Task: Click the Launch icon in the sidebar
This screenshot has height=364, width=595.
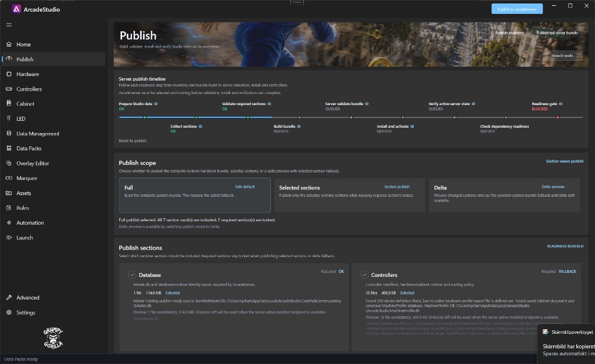Action: [x=9, y=237]
